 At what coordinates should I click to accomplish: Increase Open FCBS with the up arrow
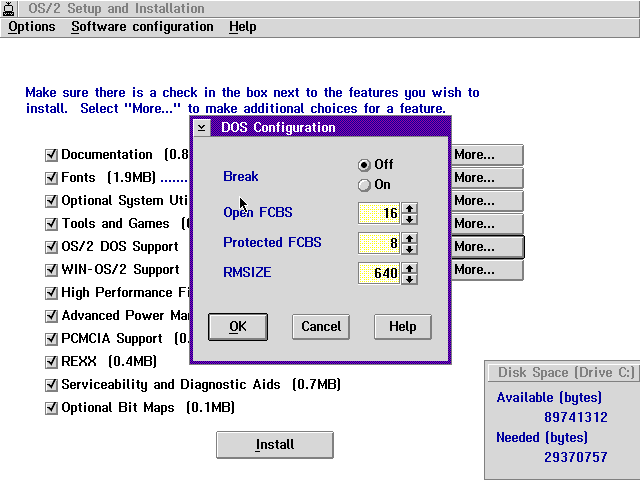point(409,208)
